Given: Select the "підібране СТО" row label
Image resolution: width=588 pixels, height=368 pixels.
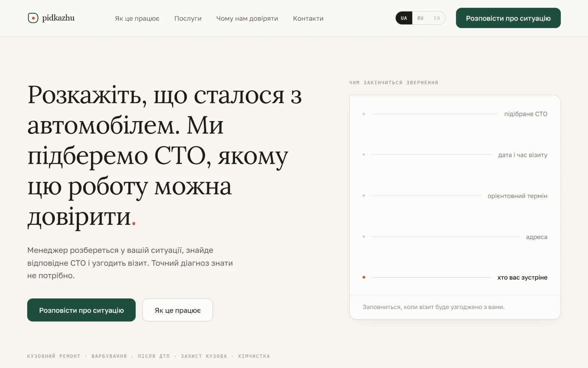Looking at the screenshot, I should (x=526, y=114).
